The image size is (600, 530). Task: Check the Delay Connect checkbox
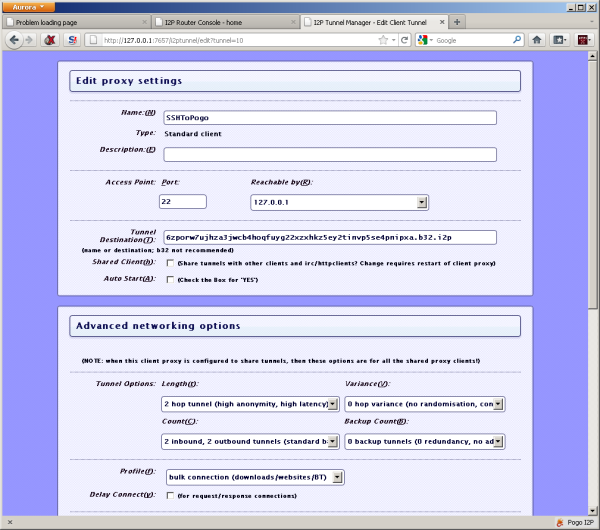coord(170,496)
